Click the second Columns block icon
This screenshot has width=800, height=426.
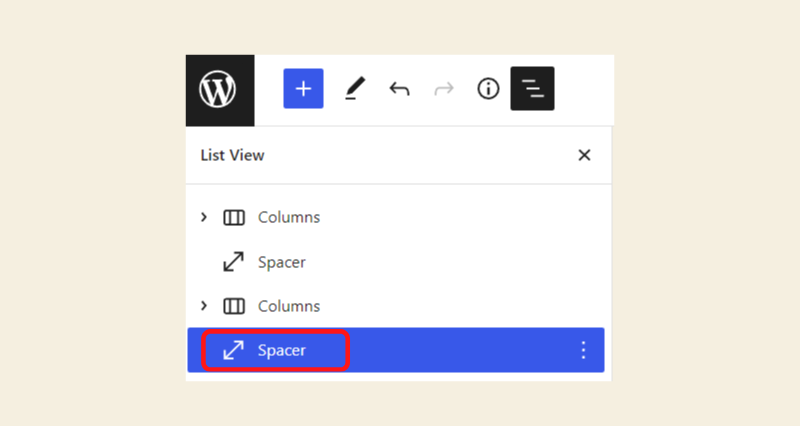point(234,306)
